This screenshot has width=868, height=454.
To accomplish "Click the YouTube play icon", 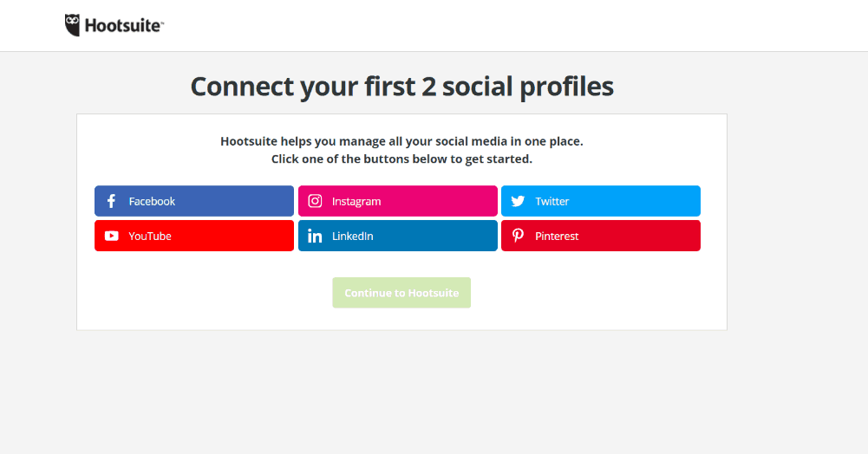I will pyautogui.click(x=111, y=236).
